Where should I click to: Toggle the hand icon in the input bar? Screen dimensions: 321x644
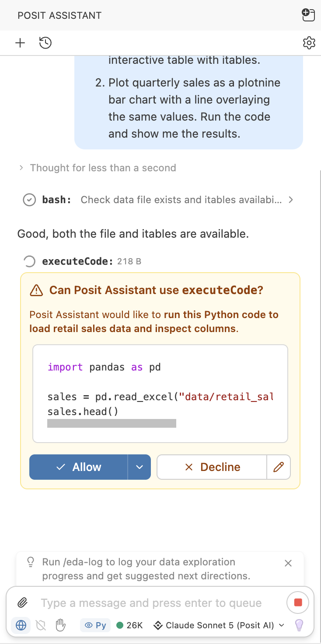(x=60, y=626)
